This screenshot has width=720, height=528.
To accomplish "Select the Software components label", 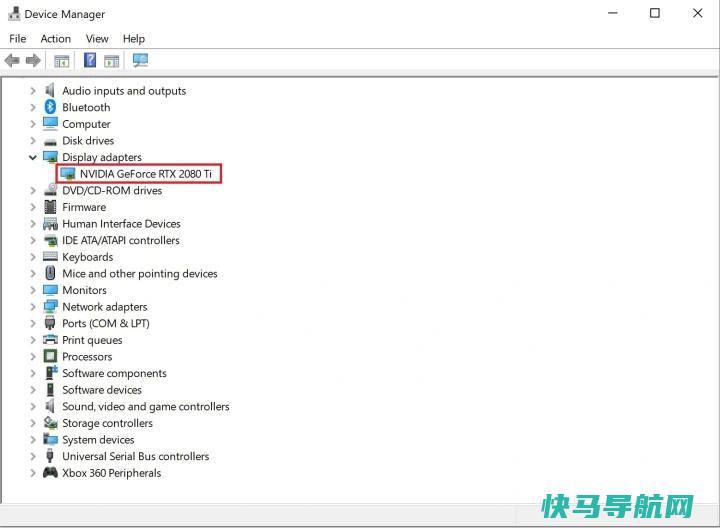I will click(x=114, y=373).
